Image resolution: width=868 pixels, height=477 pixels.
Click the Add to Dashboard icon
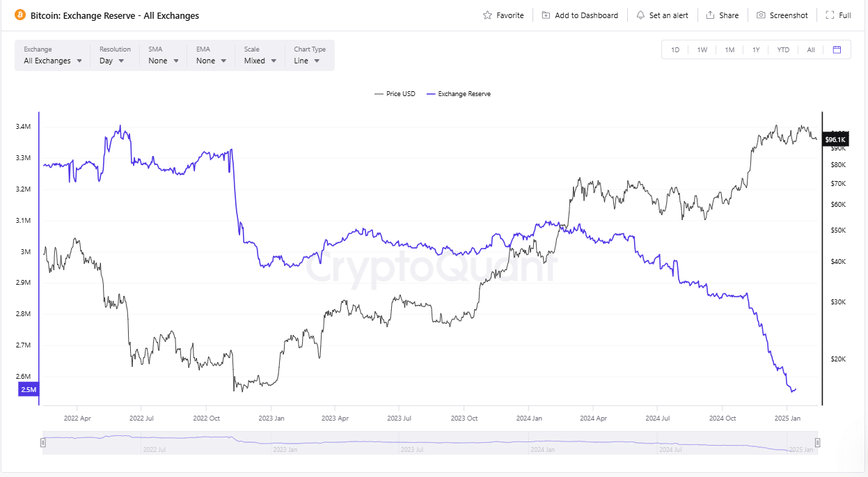point(546,15)
